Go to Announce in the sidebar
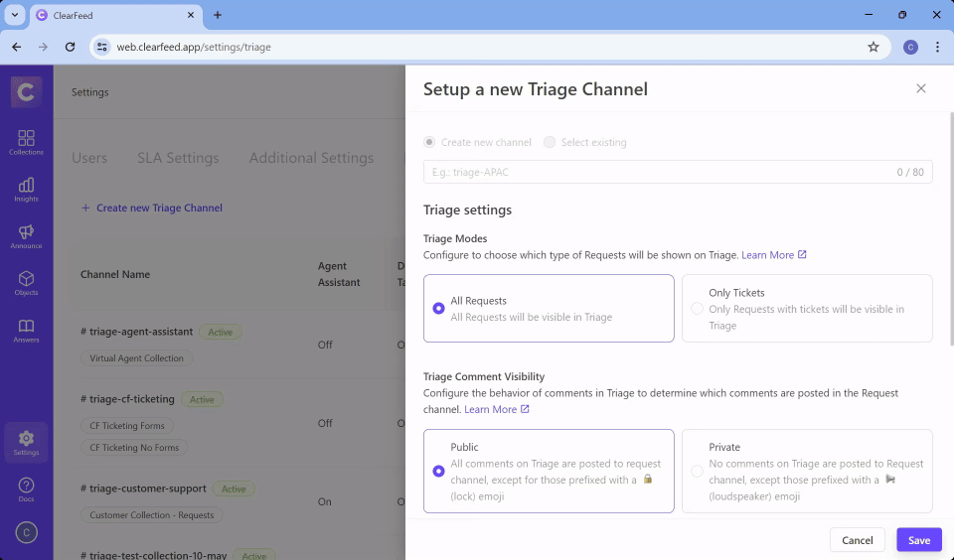The image size is (954, 560). (x=26, y=235)
